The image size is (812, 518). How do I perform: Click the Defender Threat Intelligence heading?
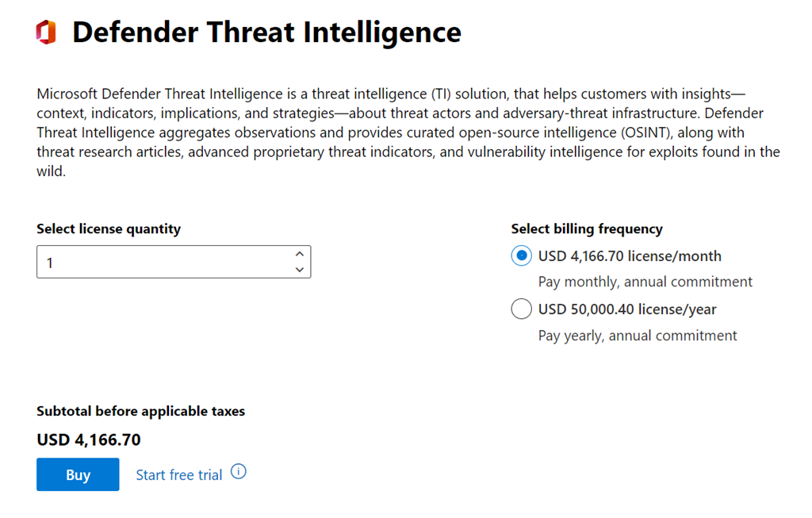coord(266,33)
